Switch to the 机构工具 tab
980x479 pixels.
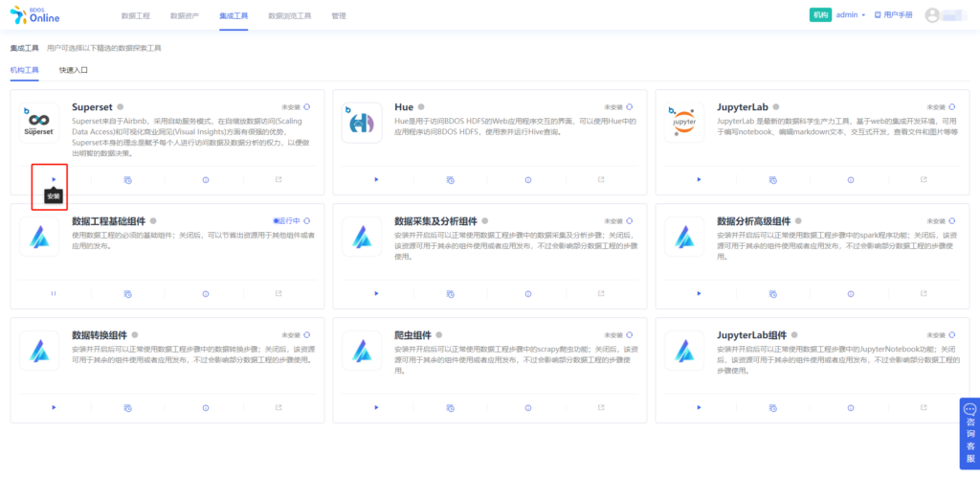click(x=24, y=70)
